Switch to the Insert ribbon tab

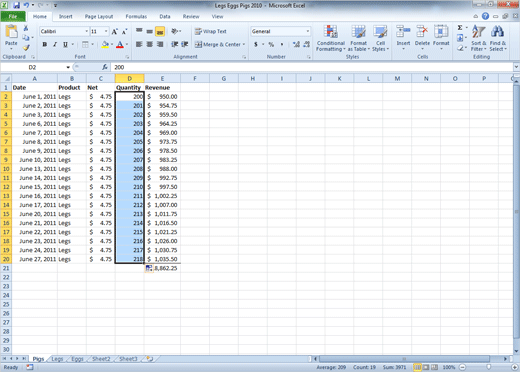(65, 16)
